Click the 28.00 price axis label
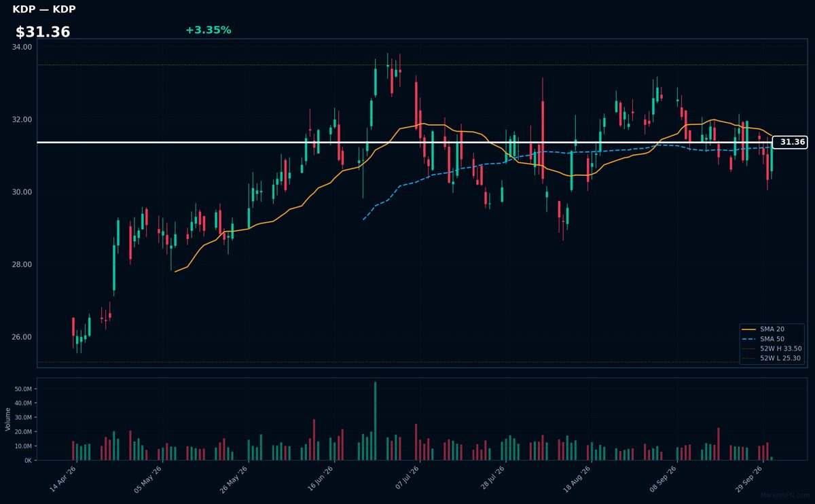The height and width of the screenshot is (504, 815). 22,265
